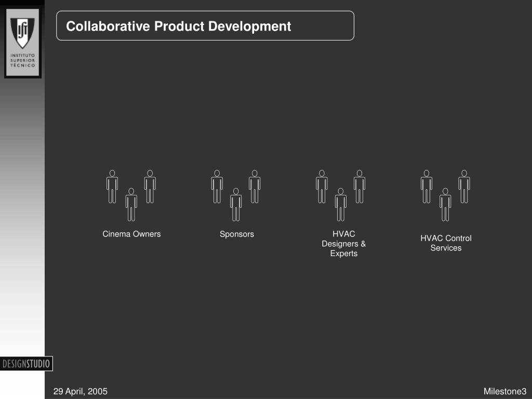The image size is (532, 399).
Task: Click the Instituto Superior Técnico shield logo
Action: click(x=23, y=43)
